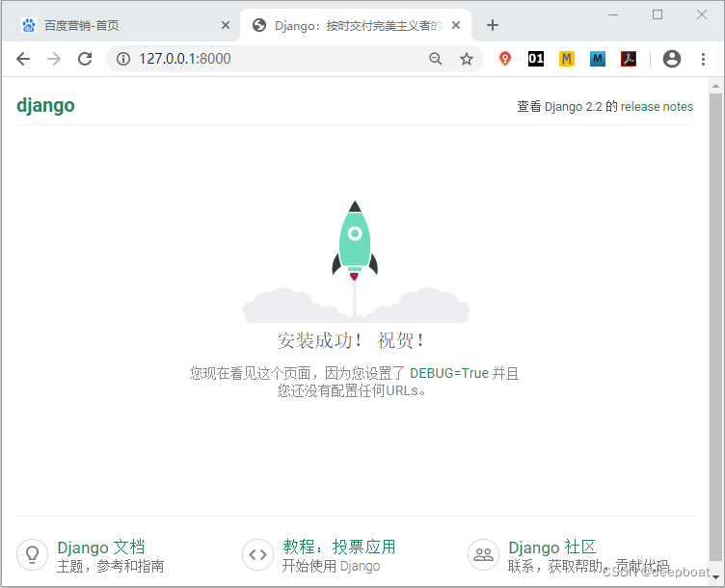725x588 pixels.
Task: Click the vertical scrollbar thumb
Action: [x=715, y=327]
